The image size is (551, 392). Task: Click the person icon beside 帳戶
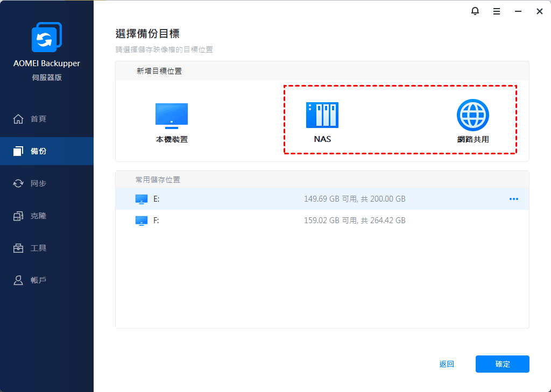pyautogui.click(x=18, y=280)
